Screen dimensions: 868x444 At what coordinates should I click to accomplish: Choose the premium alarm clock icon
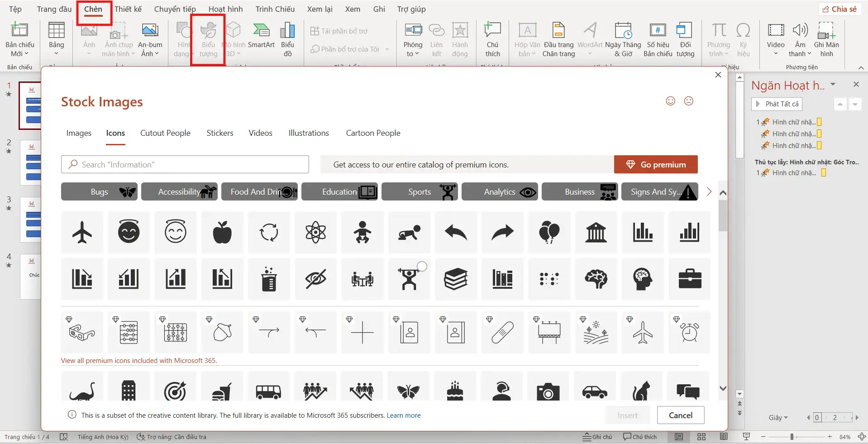pyautogui.click(x=689, y=333)
